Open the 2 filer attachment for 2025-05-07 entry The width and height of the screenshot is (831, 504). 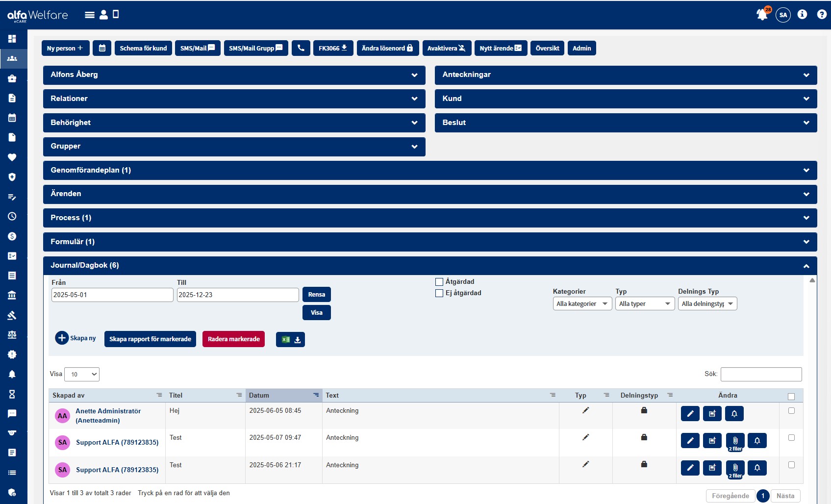coord(735,441)
